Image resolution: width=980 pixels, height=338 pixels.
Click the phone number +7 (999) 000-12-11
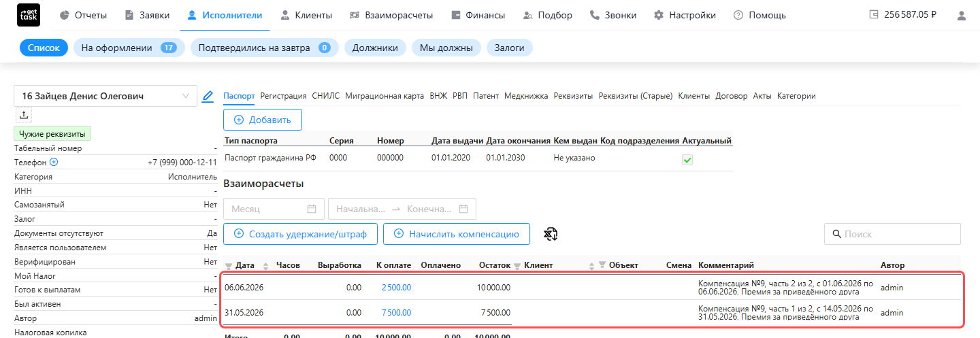182,163
